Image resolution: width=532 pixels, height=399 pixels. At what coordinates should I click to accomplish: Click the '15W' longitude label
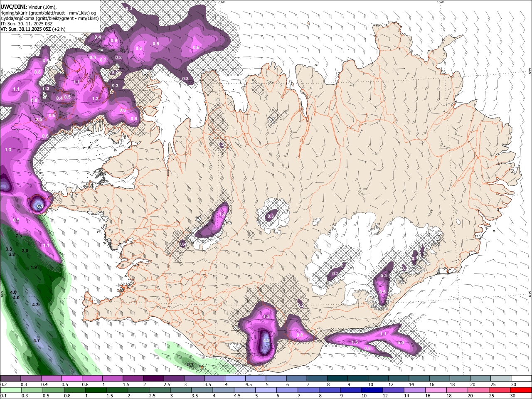coord(440,2)
